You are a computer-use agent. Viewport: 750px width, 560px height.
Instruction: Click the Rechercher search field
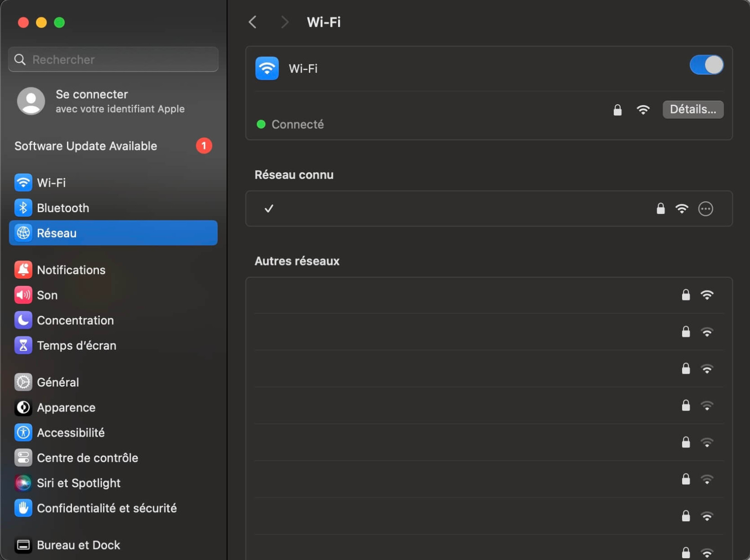click(113, 60)
